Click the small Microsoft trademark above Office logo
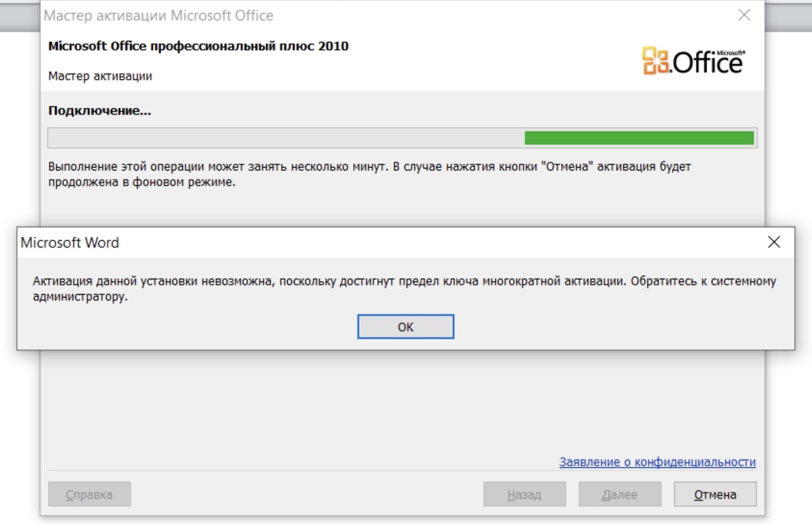Viewport: 812px width, 524px height. [731, 53]
